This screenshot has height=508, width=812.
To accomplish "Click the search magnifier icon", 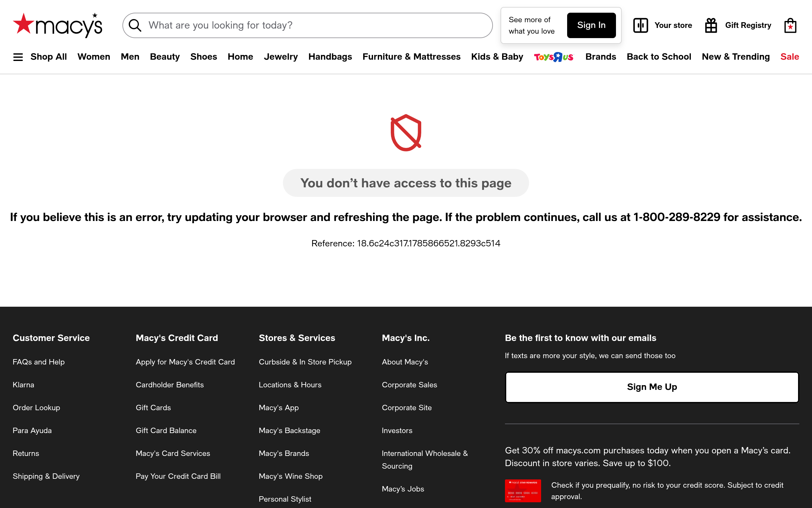I will (x=135, y=25).
